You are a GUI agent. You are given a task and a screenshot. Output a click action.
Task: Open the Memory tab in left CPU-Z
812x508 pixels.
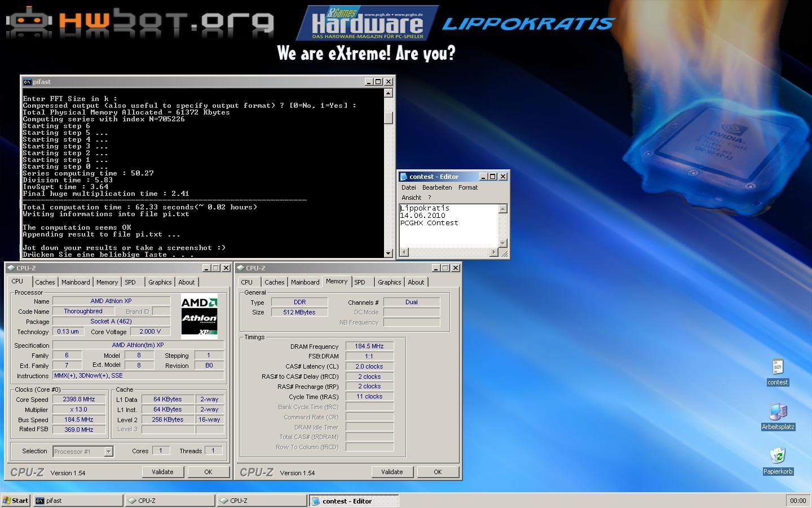tap(107, 282)
